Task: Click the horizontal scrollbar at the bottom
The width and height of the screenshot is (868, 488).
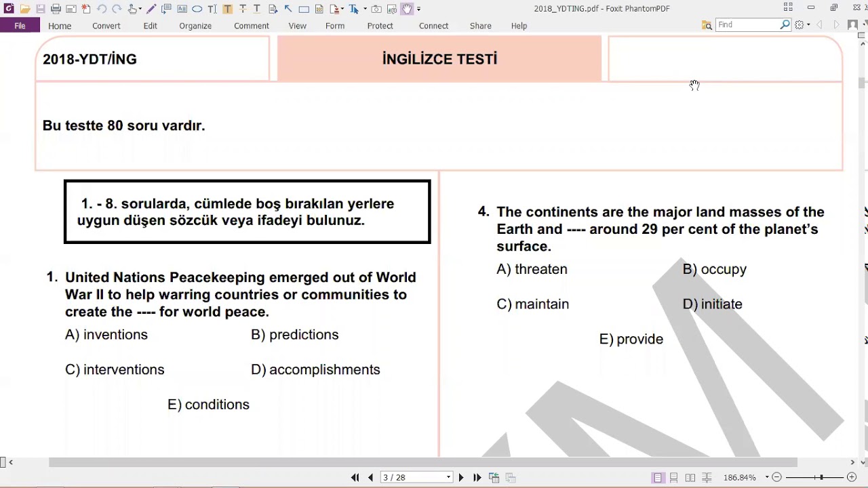Action: (x=422, y=463)
